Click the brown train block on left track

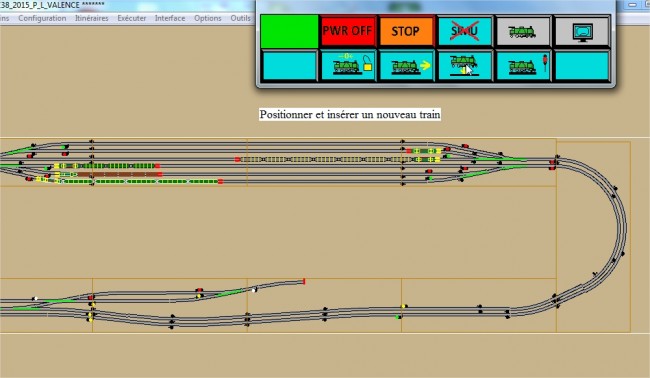pos(119,174)
